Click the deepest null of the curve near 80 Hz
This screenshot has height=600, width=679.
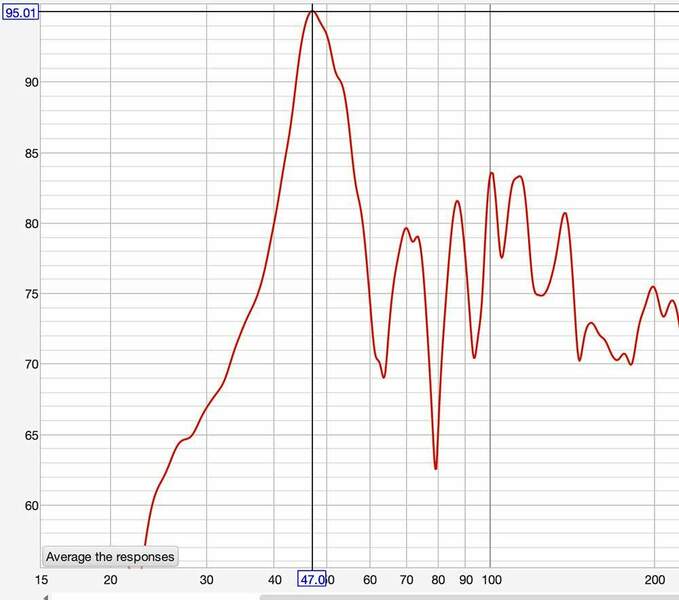click(436, 468)
